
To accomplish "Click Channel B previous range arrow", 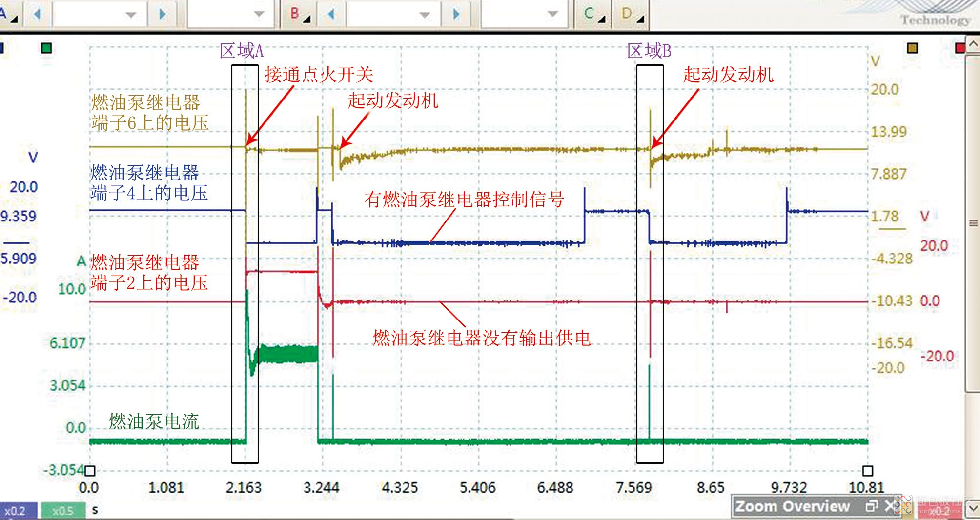I will 331,15.
